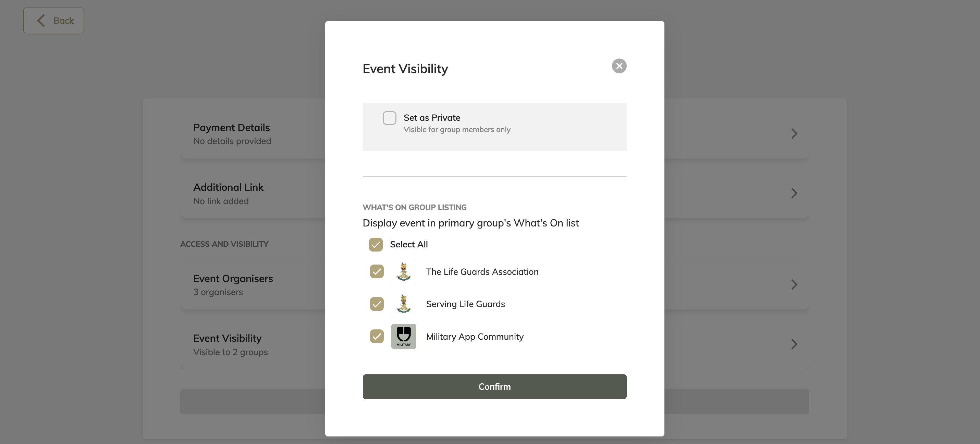980x444 pixels.
Task: Uncheck The Life Guards Association checkbox
Action: point(377,271)
